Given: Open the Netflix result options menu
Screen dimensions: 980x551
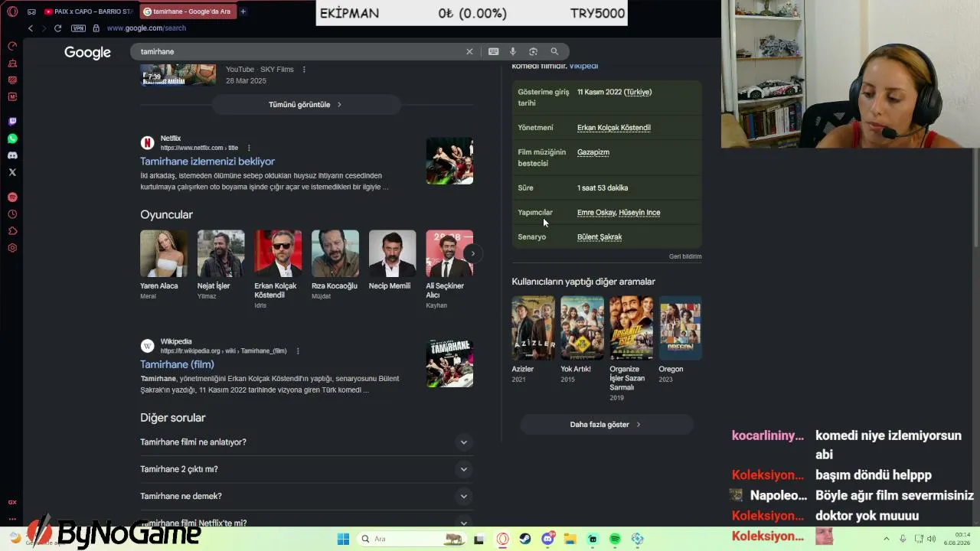Looking at the screenshot, I should (249, 148).
